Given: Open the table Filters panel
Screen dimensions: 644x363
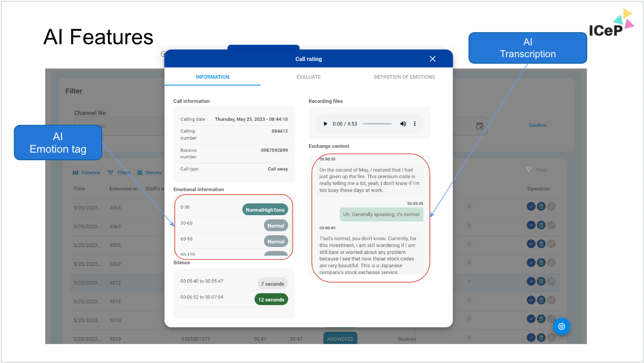Looking at the screenshot, I should click(119, 173).
